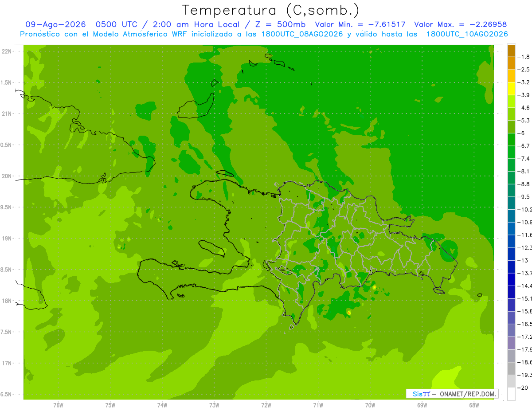Click the "75W" longitude axis label
The height and width of the screenshot is (411, 532).
(110, 405)
